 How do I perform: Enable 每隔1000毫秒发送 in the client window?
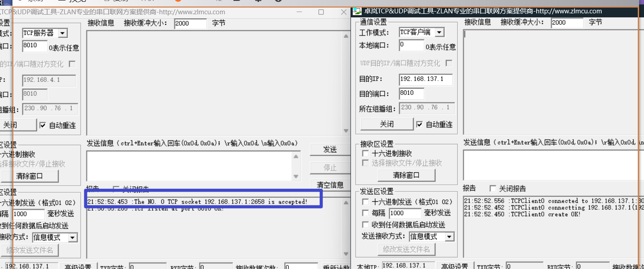click(x=366, y=213)
